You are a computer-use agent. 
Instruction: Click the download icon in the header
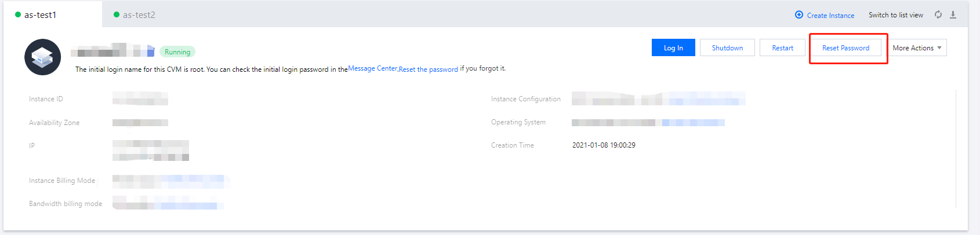pos(953,15)
